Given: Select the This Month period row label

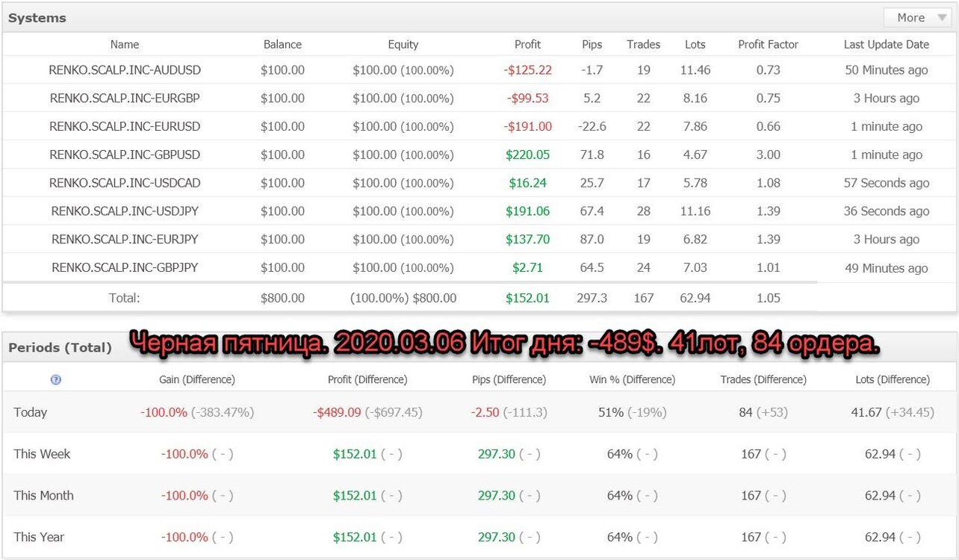Looking at the screenshot, I should click(43, 496).
